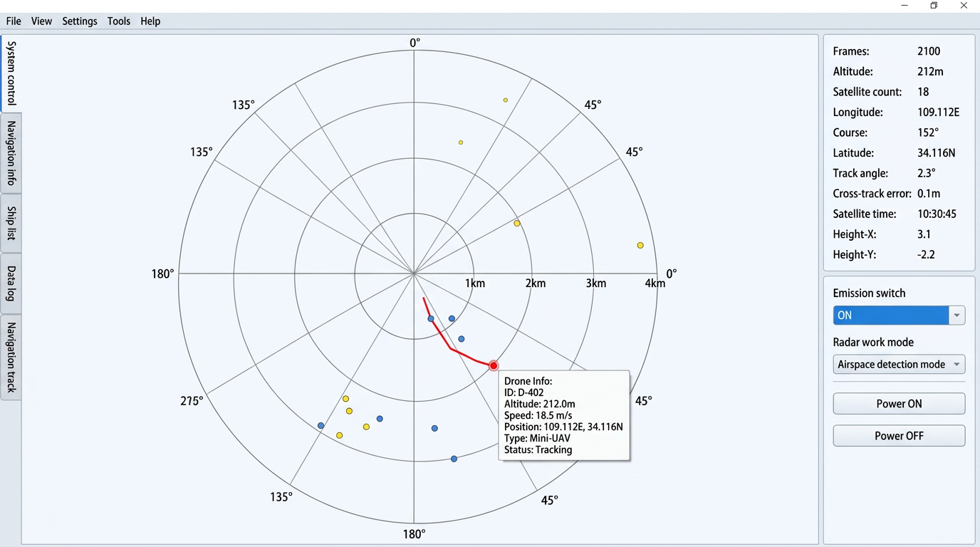
Task: Select the red tracked drone D-402 marker
Action: [494, 365]
